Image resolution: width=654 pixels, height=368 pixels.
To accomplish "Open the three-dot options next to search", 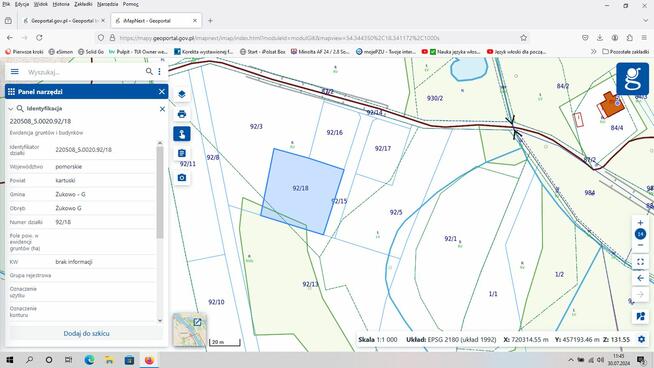I will coord(159,72).
